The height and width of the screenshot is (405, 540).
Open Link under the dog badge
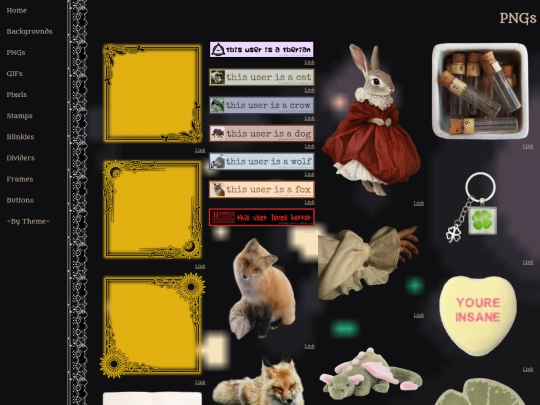click(309, 146)
